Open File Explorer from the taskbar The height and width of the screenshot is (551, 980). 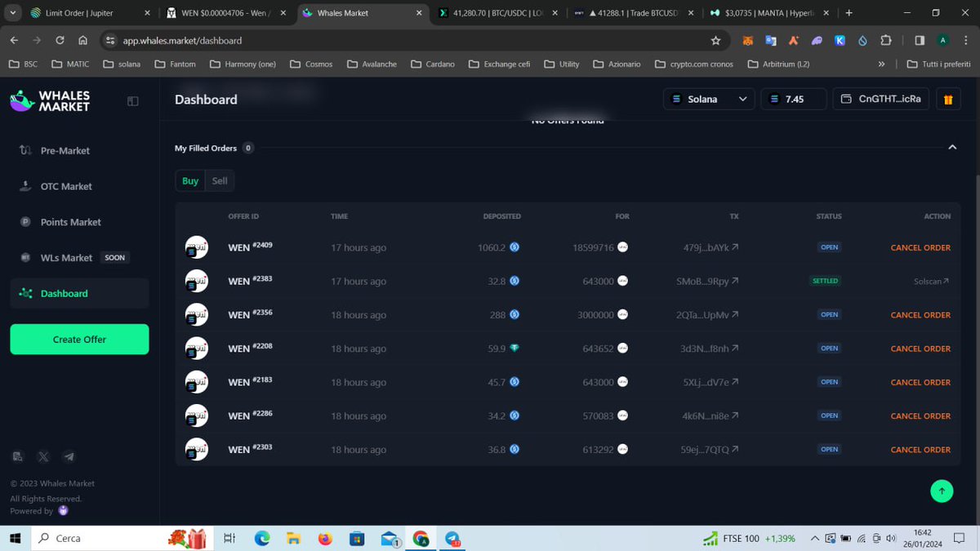tap(293, 539)
